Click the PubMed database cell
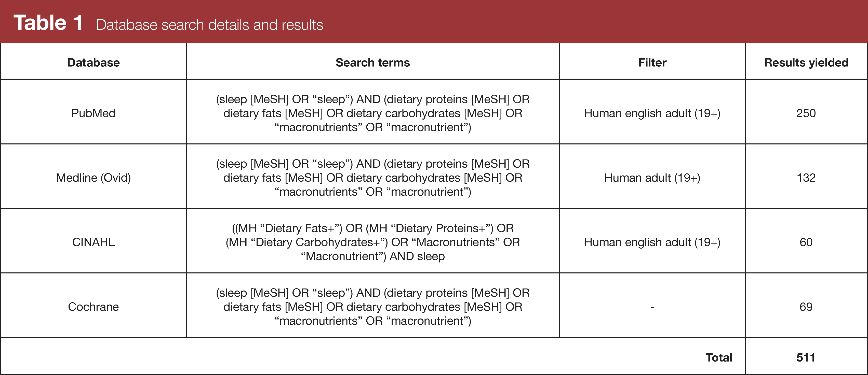868x375 pixels. click(x=93, y=113)
